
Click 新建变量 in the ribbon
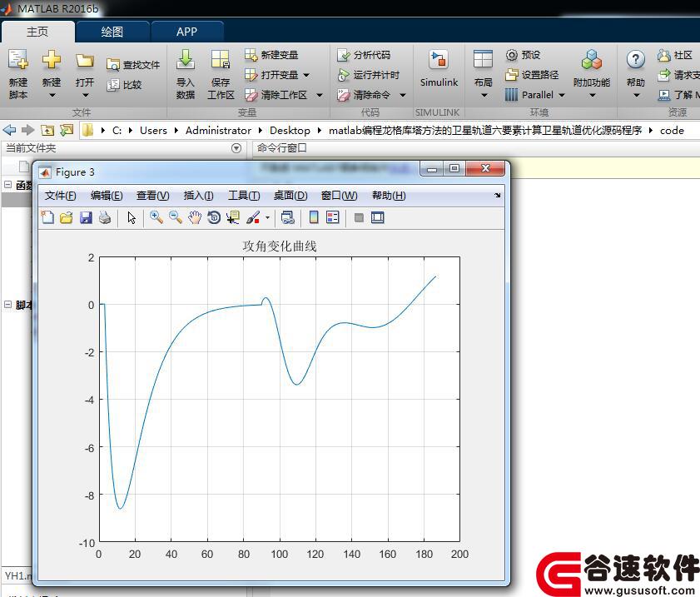[x=271, y=55]
